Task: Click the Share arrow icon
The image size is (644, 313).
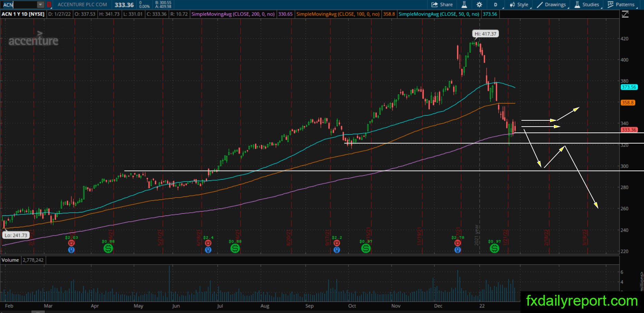Action: coord(434,4)
